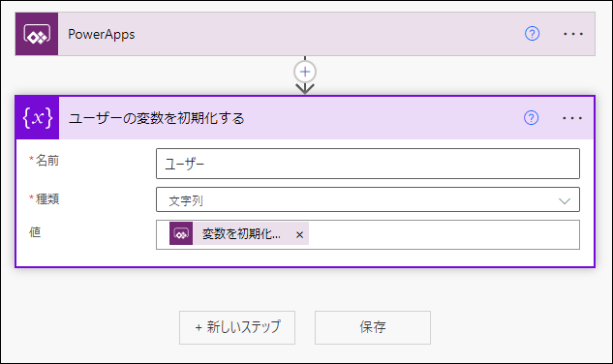Open ellipsis menu of ユーザーの変数を初期化する
Screen dimensions: 613x364
(x=572, y=118)
